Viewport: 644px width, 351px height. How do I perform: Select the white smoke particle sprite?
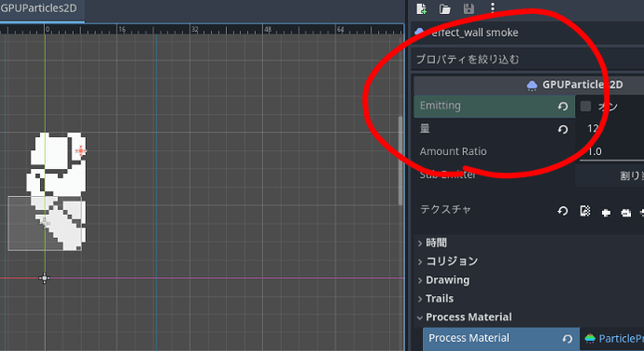point(57,191)
